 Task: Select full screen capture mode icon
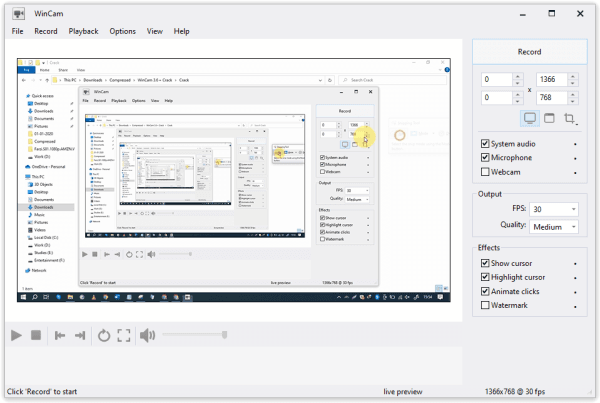530,118
